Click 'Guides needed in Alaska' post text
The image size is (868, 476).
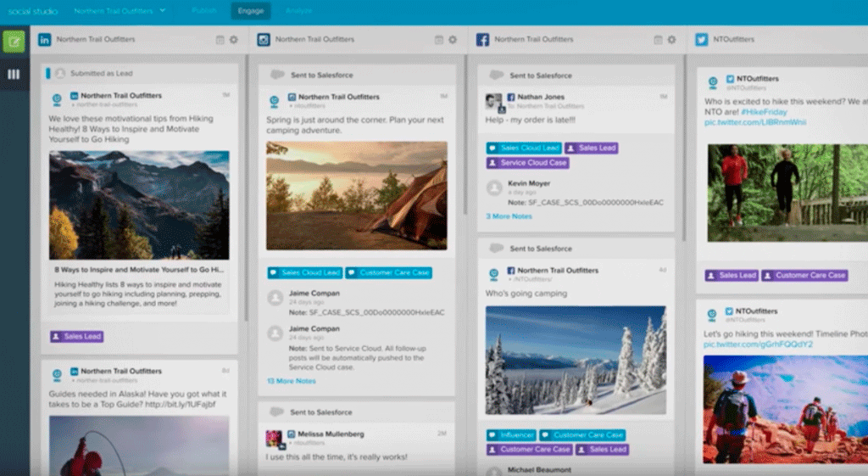point(138,399)
